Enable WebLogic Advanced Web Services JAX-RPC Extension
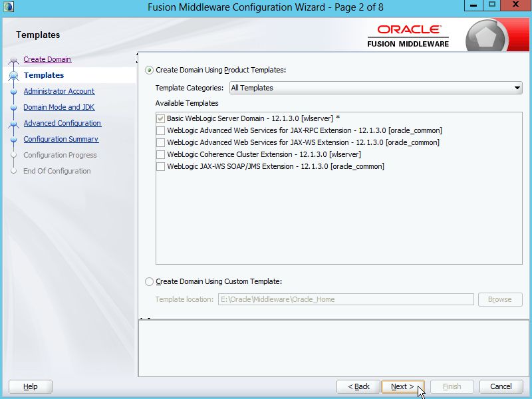The width and height of the screenshot is (532, 399). [160, 130]
